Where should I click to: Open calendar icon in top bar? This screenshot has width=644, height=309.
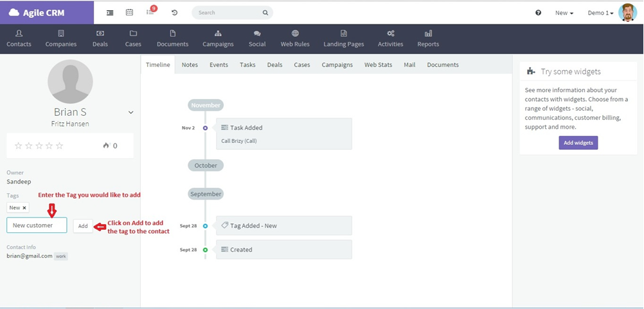pyautogui.click(x=129, y=12)
